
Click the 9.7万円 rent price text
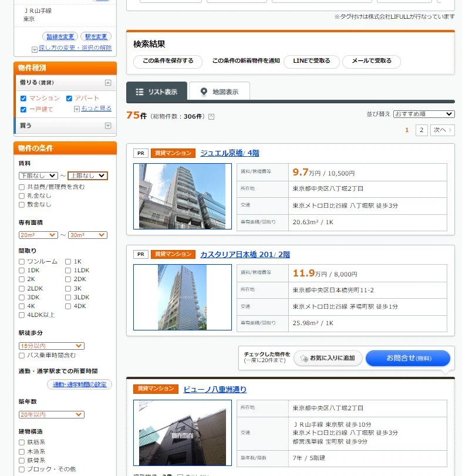306,173
